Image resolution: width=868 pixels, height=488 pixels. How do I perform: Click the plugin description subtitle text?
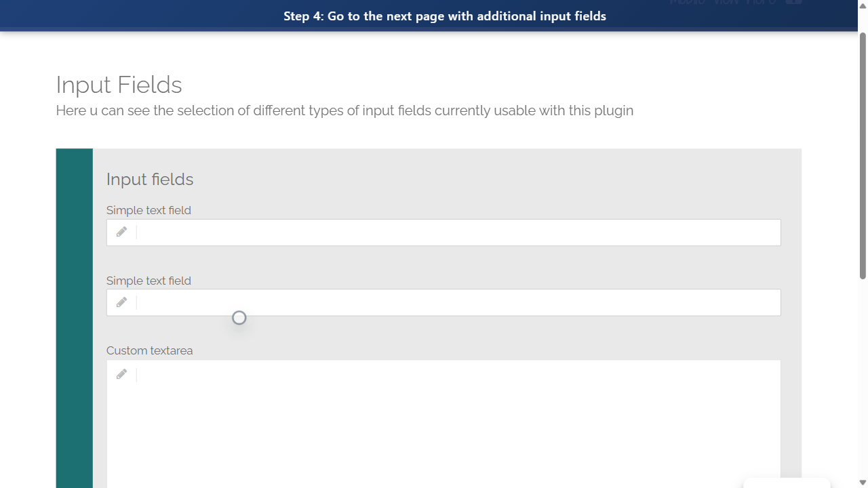pos(344,110)
